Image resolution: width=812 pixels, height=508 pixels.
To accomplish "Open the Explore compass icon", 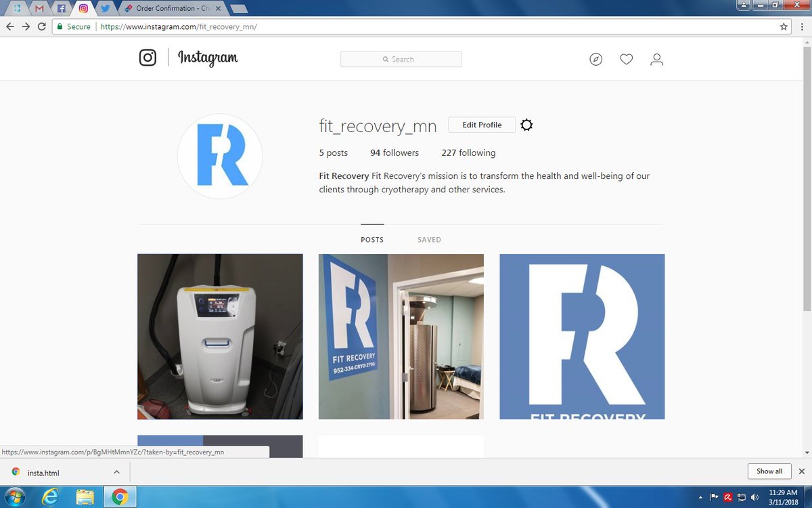I will tap(595, 60).
